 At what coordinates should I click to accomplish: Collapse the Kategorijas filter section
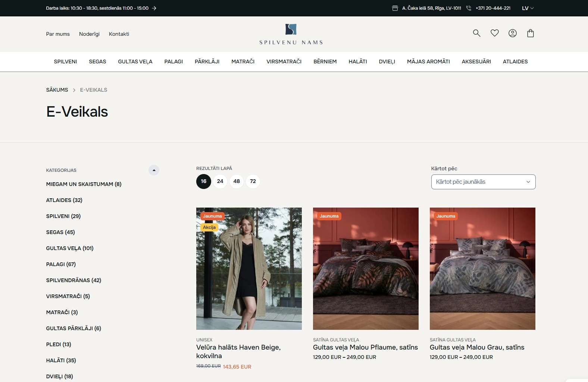tap(154, 170)
